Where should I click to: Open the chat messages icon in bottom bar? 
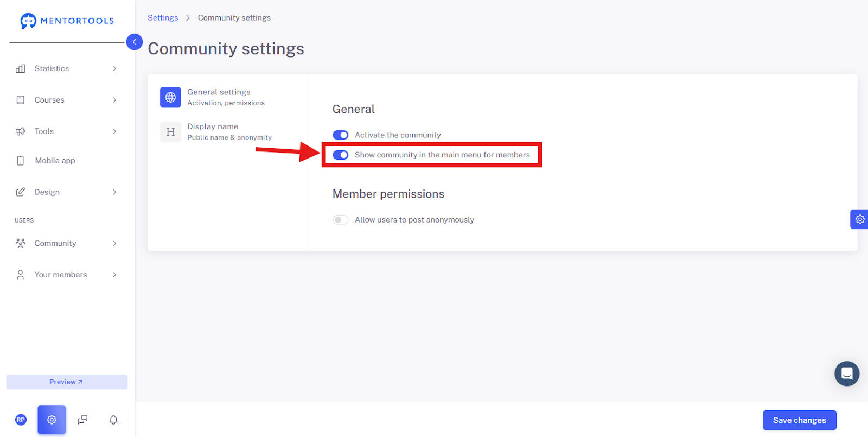coord(82,420)
